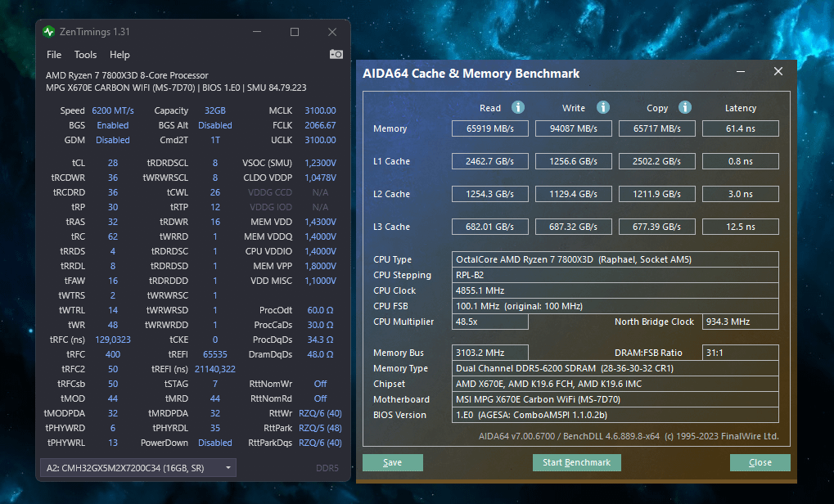834x504 pixels.
Task: Click the L3 Cache Write 687.32 GB/s field
Action: point(574,227)
